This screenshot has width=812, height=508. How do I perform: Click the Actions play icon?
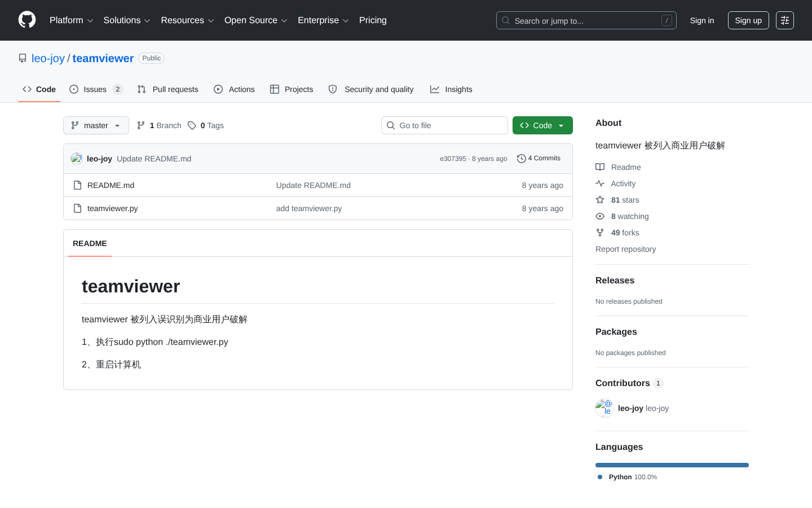point(218,89)
